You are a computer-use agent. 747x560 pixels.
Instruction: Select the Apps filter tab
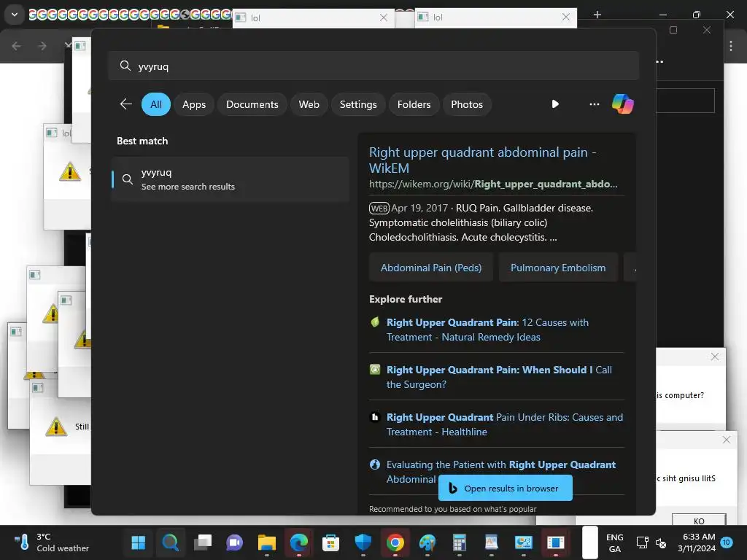click(194, 104)
